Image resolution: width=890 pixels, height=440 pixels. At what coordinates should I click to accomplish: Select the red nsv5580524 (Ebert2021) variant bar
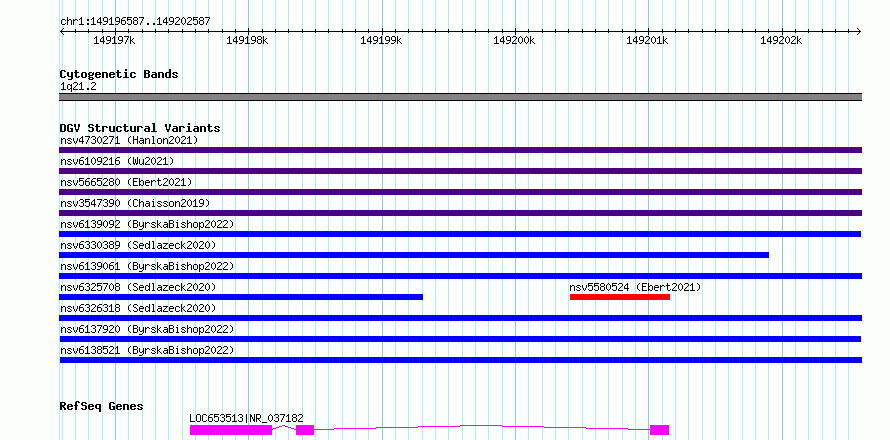coord(620,297)
